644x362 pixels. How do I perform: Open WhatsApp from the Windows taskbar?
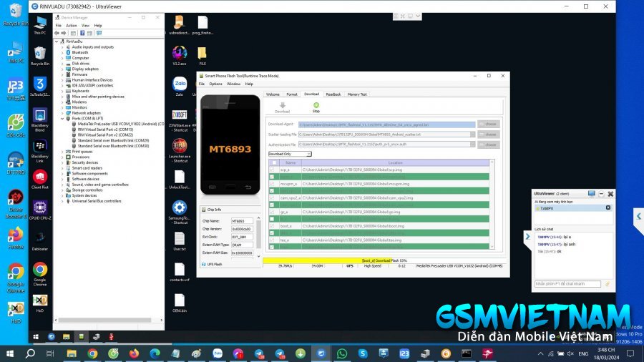342,353
